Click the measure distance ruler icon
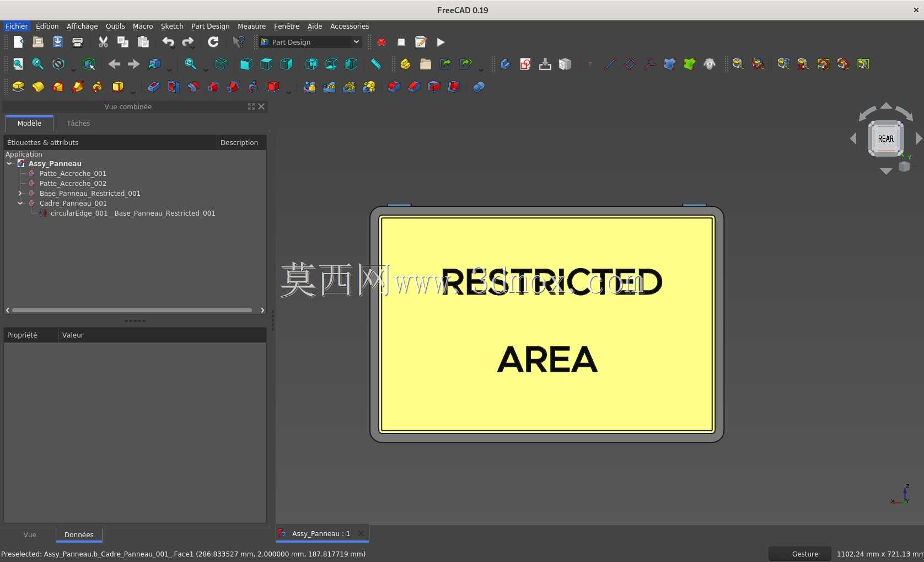The width and height of the screenshot is (924, 562). pyautogui.click(x=376, y=64)
